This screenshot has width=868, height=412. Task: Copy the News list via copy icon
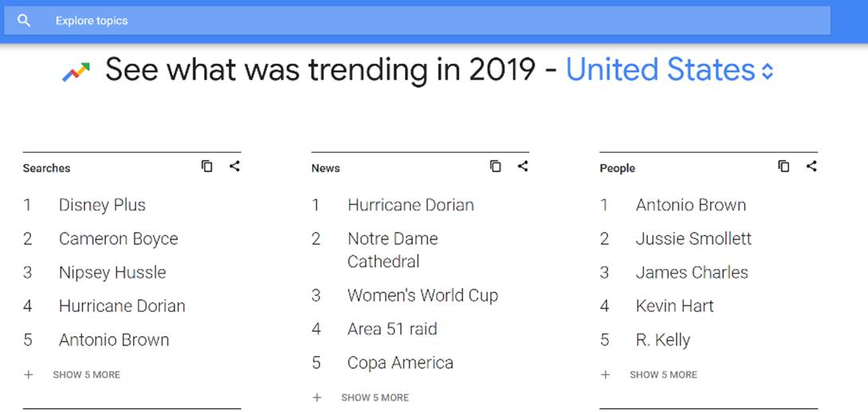(x=496, y=167)
